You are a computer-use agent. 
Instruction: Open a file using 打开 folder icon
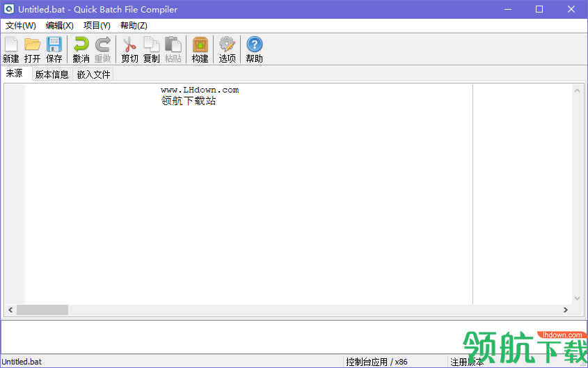[32, 49]
